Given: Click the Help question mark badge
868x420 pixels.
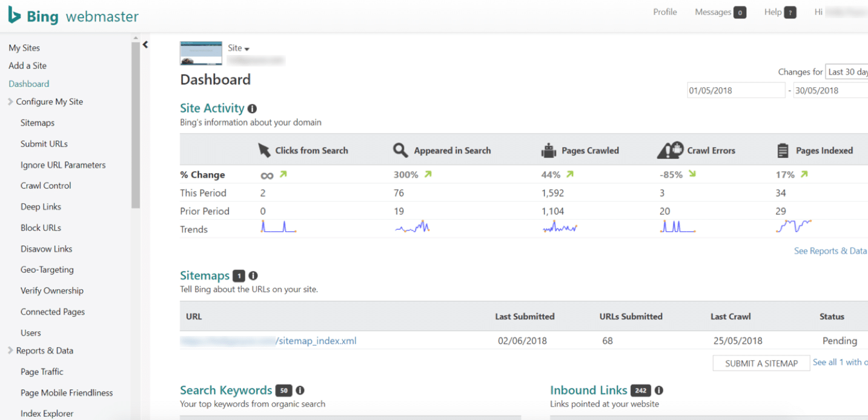Looking at the screenshot, I should click(x=790, y=12).
